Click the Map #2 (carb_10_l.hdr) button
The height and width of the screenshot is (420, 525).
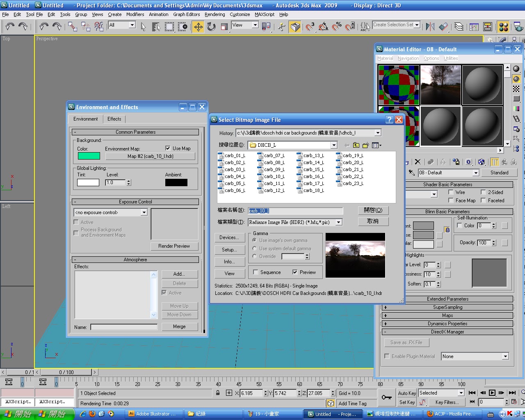click(x=150, y=156)
